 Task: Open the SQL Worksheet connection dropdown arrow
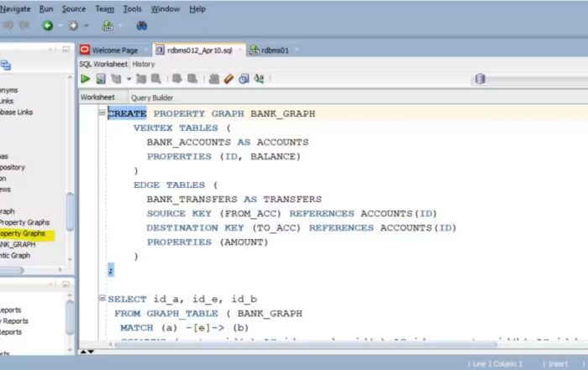click(x=120, y=26)
